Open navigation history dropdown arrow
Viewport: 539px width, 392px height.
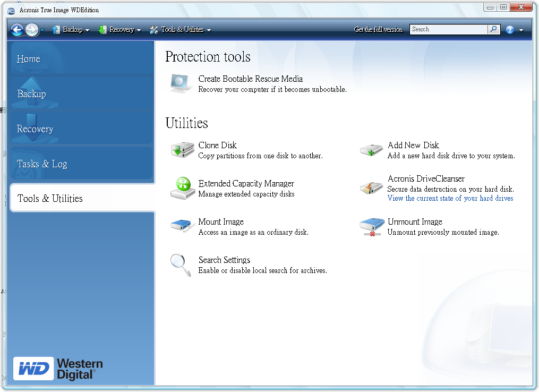tap(42, 30)
